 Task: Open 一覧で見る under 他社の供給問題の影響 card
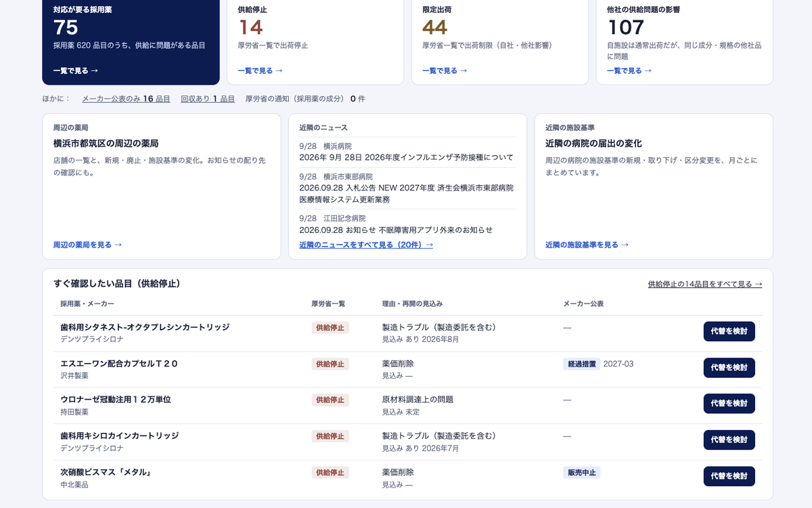point(629,70)
